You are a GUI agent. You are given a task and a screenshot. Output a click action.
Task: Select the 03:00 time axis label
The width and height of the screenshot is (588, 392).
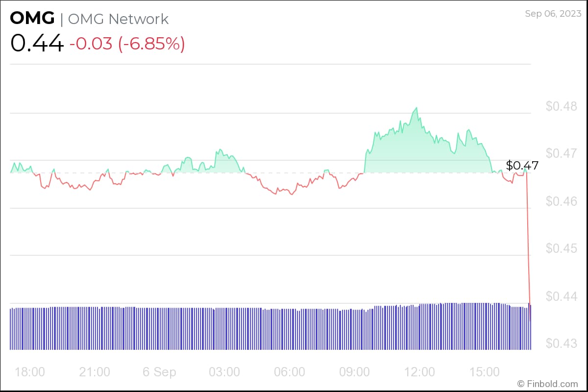224,372
